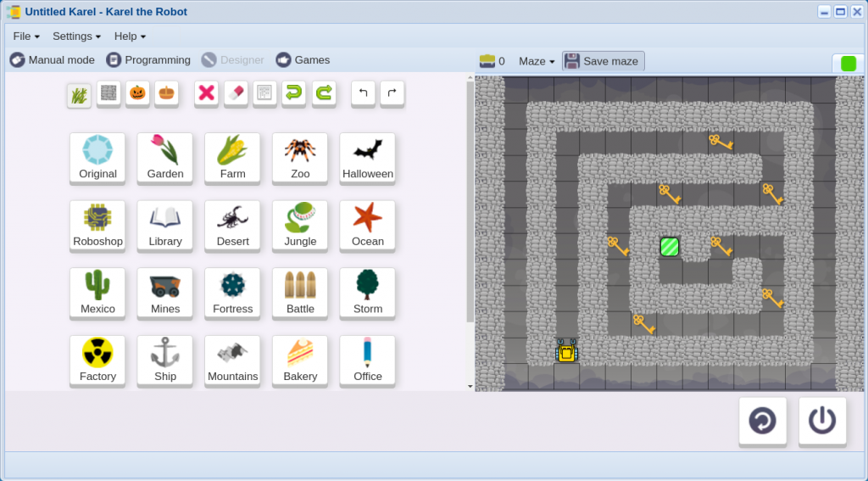Choose the Halloween bat theme

pyautogui.click(x=368, y=158)
